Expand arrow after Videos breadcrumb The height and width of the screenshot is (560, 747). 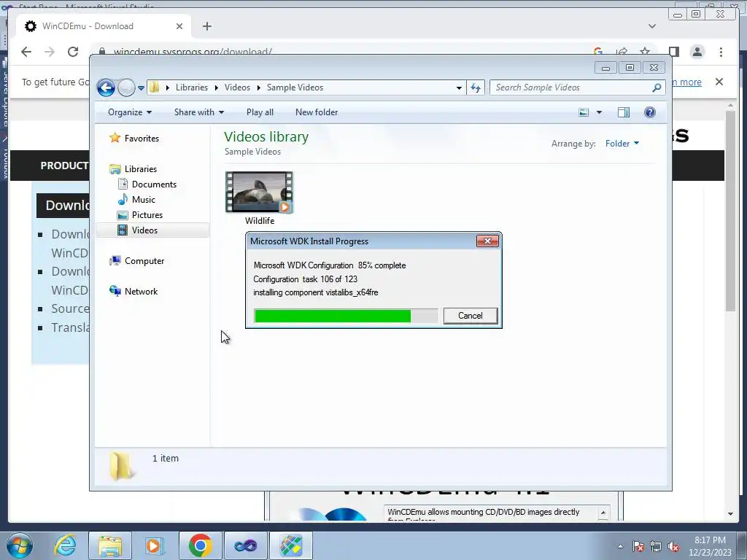coord(258,87)
